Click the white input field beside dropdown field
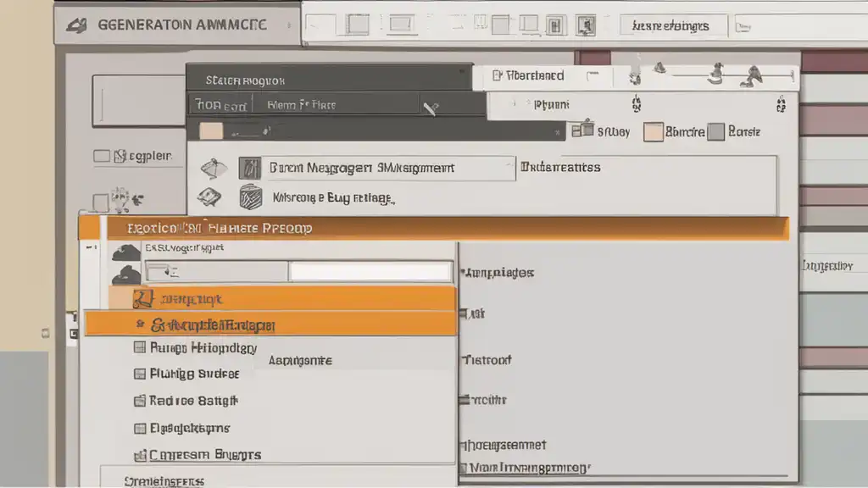The width and height of the screenshot is (868, 488). click(x=370, y=272)
